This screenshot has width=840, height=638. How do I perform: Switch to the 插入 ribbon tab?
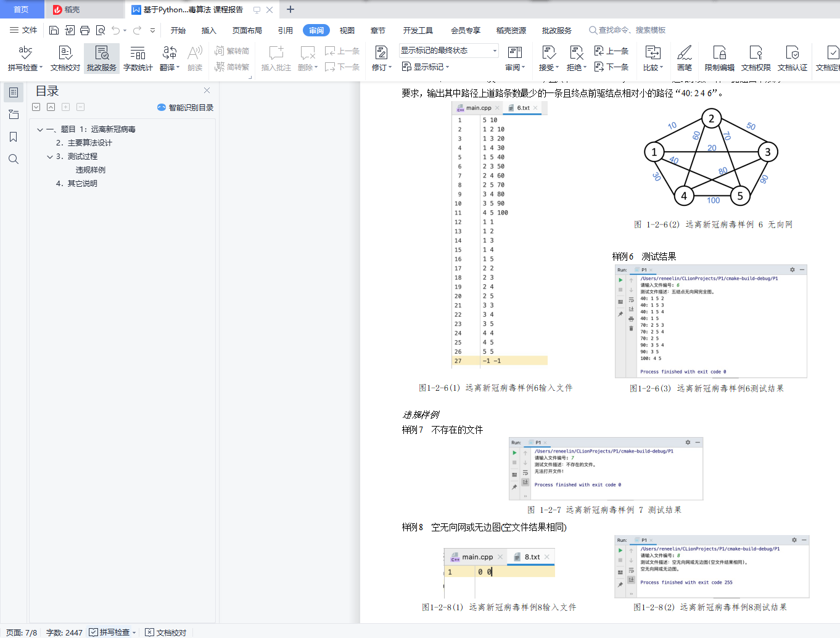(x=209, y=30)
